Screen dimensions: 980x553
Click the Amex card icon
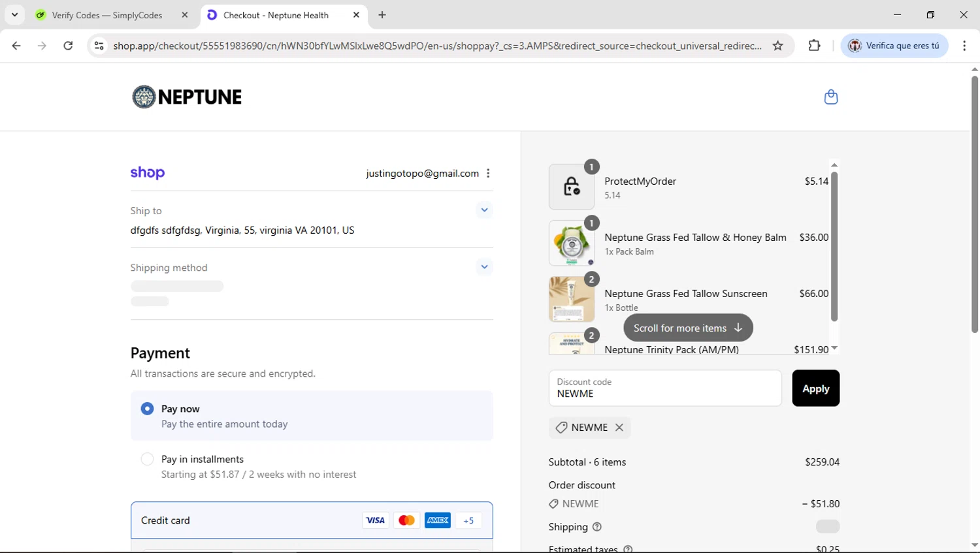[x=438, y=520]
